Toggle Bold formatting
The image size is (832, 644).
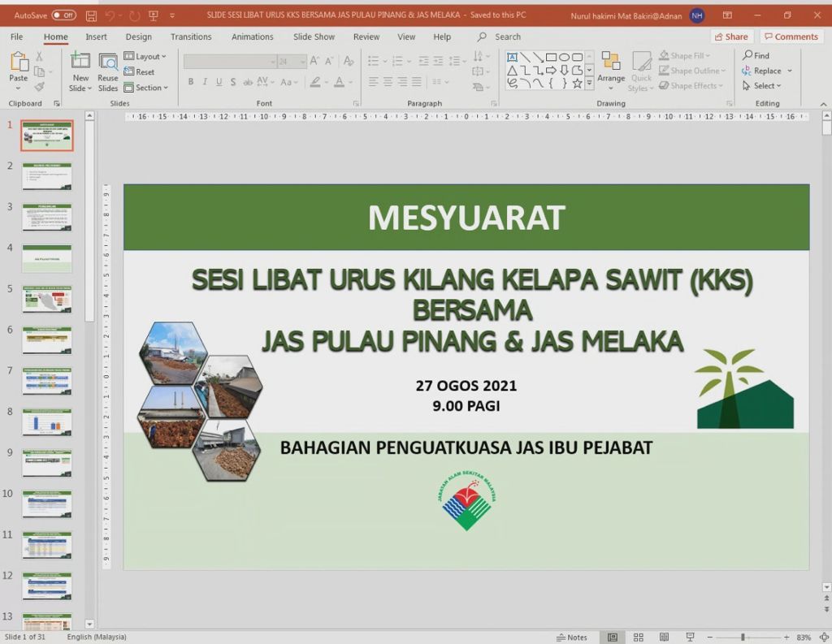tap(190, 82)
